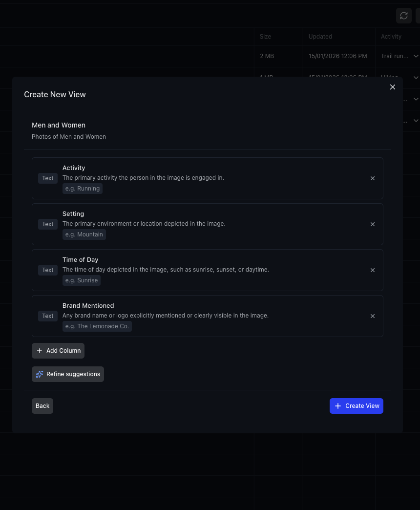Expand the dropdown arrow beside Trail run

point(416,56)
